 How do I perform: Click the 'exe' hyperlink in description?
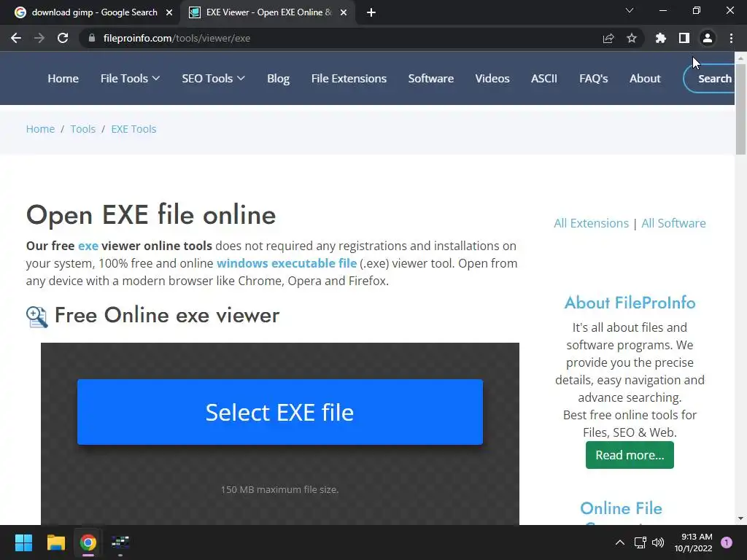(x=88, y=246)
